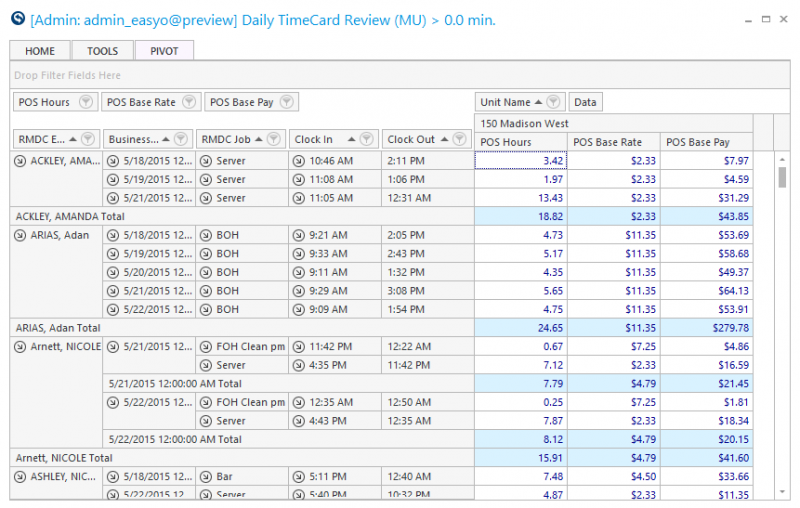The image size is (800, 508).
Task: Click the Data field header button
Action: click(585, 102)
